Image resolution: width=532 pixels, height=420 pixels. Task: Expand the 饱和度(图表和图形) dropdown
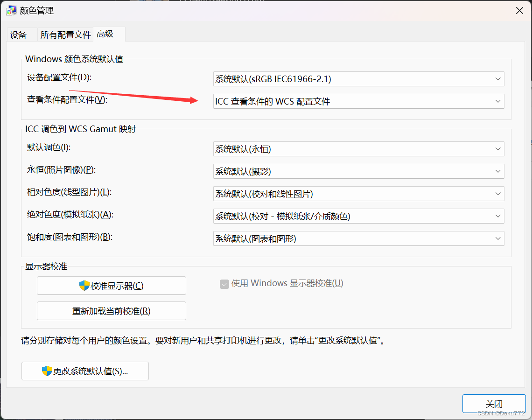(x=358, y=238)
